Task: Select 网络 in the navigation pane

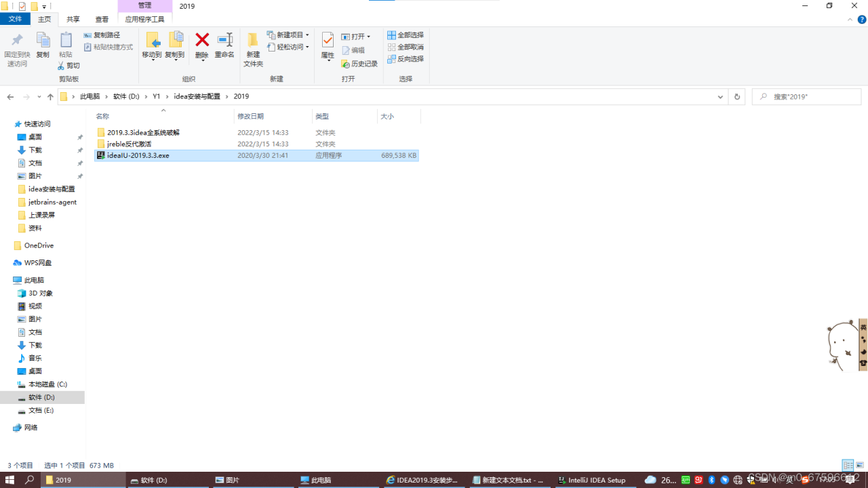Action: pyautogui.click(x=31, y=428)
